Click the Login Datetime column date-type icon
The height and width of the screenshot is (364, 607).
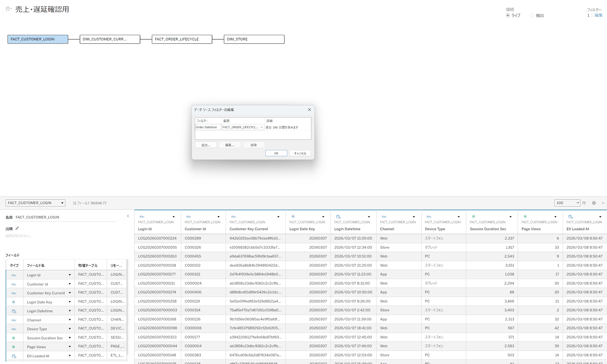(338, 217)
